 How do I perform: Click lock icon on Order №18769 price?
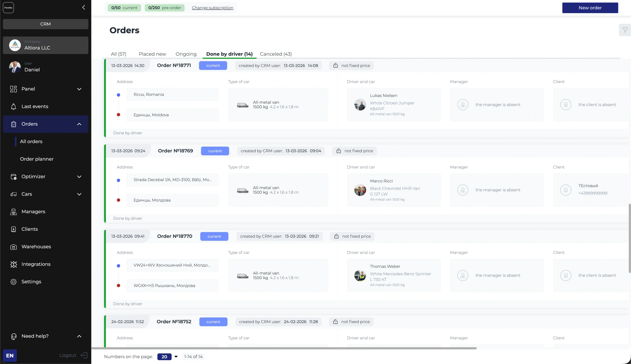(x=338, y=151)
